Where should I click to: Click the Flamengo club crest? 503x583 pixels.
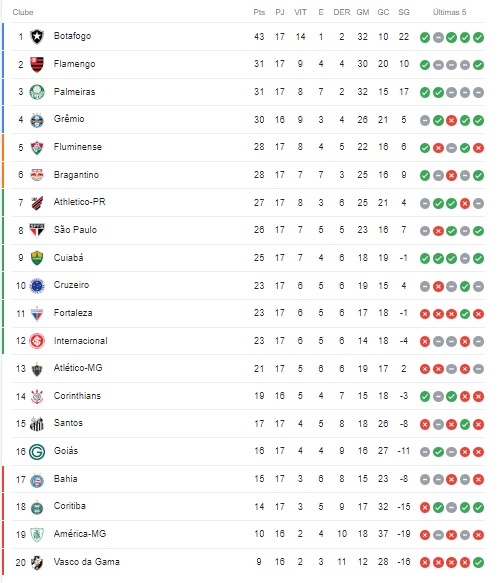click(x=37, y=64)
